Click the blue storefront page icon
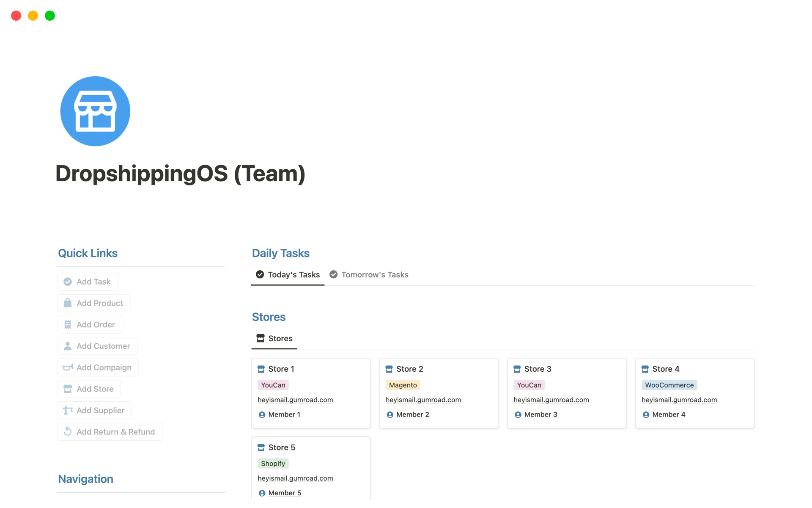The image size is (812, 508). (95, 111)
